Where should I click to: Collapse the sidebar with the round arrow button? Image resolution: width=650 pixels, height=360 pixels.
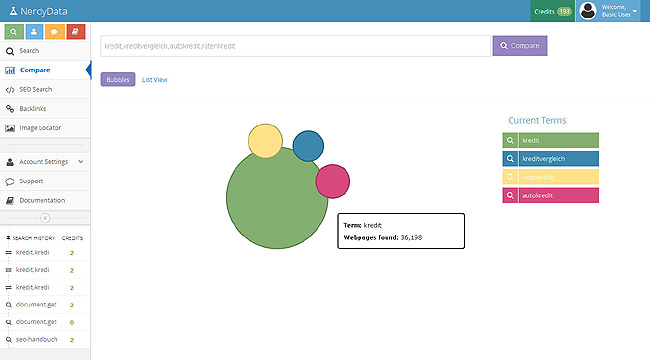(x=45, y=218)
